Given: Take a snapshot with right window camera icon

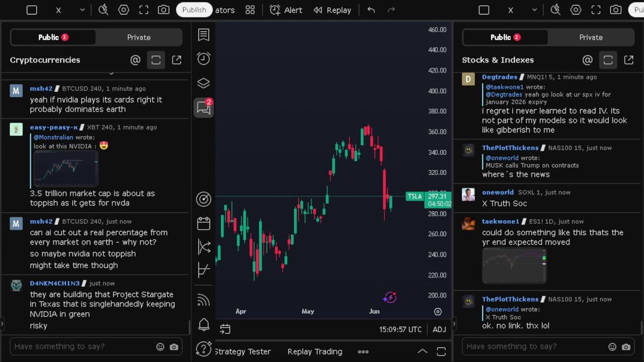Looking at the screenshot, I should [x=616, y=10].
